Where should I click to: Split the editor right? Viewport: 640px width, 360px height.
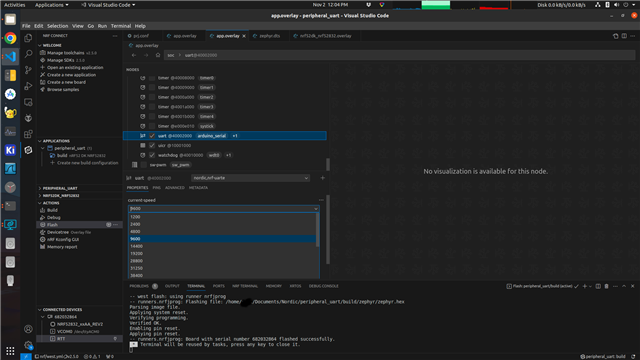coord(624,36)
